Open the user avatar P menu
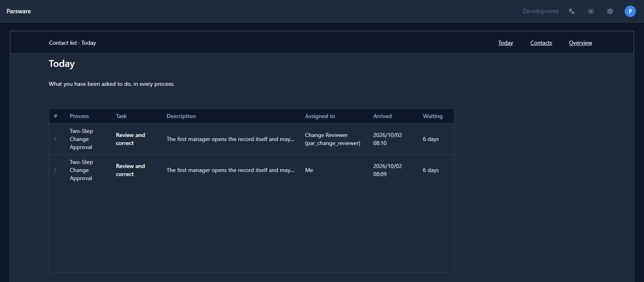This screenshot has height=282, width=644. [x=630, y=11]
